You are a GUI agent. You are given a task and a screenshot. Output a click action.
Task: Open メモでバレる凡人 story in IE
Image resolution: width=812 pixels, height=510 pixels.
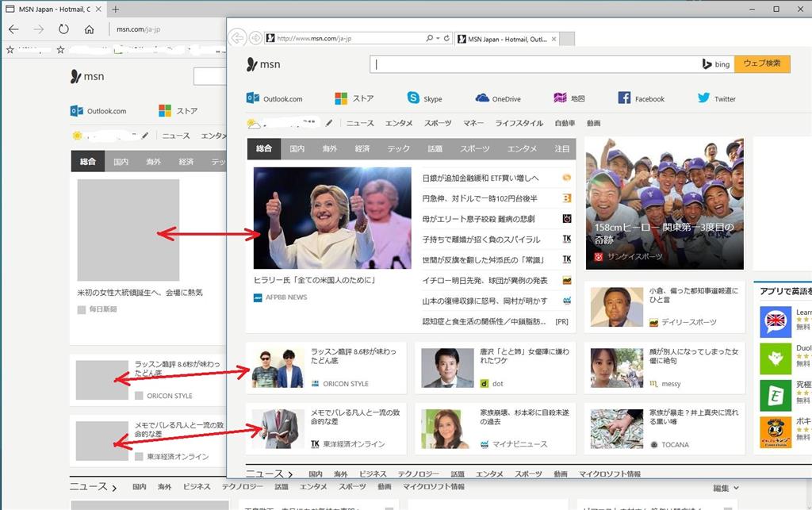pos(326,429)
